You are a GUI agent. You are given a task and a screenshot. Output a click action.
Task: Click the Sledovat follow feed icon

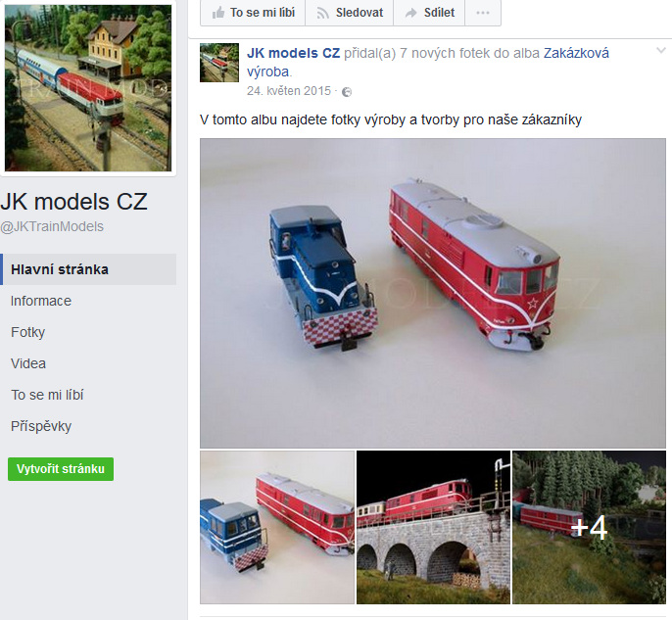322,14
